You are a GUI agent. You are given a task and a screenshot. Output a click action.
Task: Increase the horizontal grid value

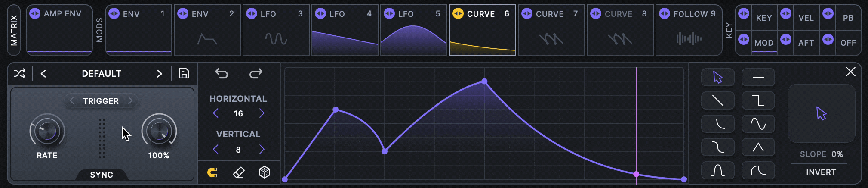coord(262,113)
